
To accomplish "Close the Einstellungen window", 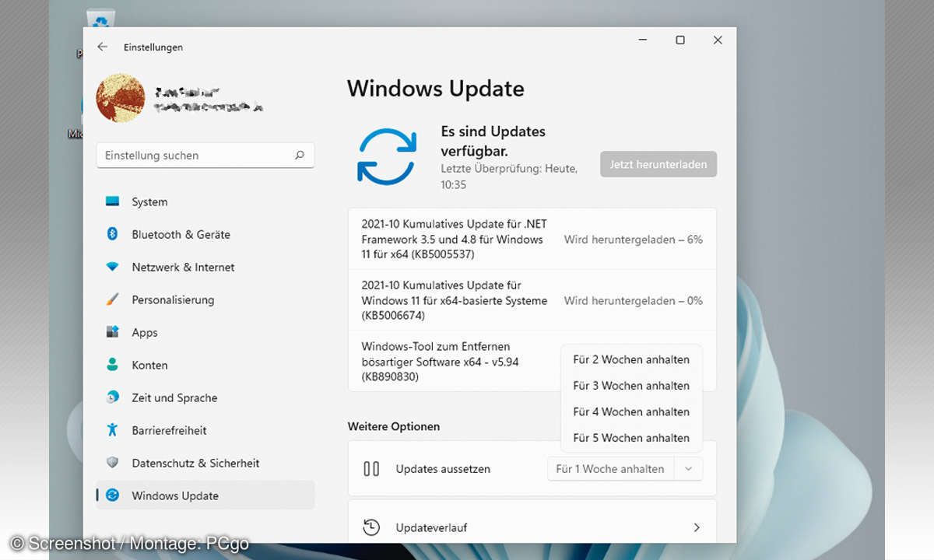I will tap(718, 40).
